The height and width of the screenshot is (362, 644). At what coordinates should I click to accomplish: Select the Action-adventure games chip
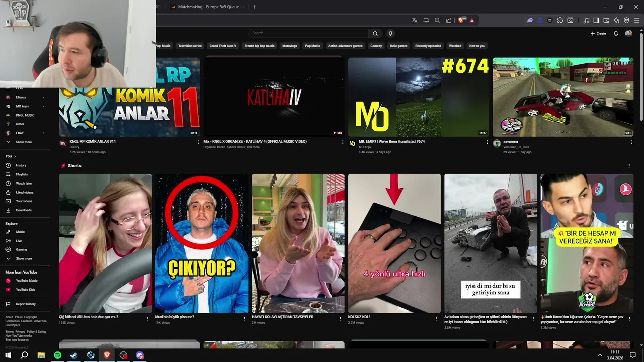345,46
